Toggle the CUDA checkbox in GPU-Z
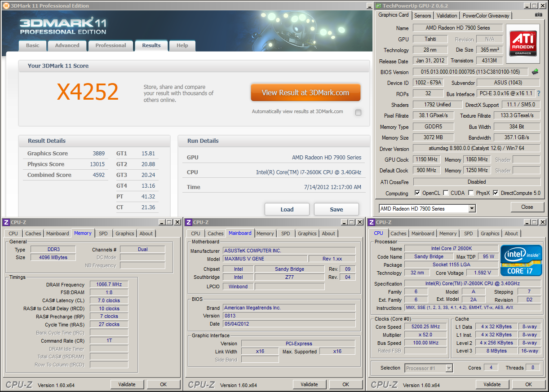This screenshot has width=549, height=392. click(446, 193)
